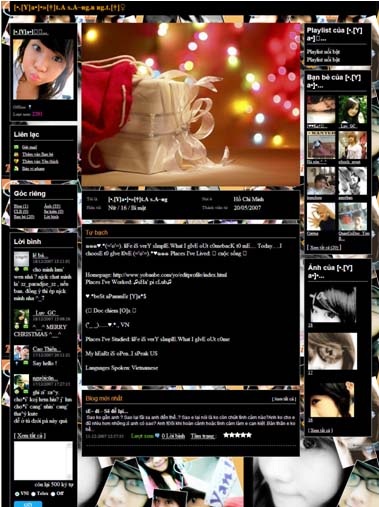The height and width of the screenshot is (507, 379).
Task: Select the Telex typing mode radio button
Action: pos(33,494)
